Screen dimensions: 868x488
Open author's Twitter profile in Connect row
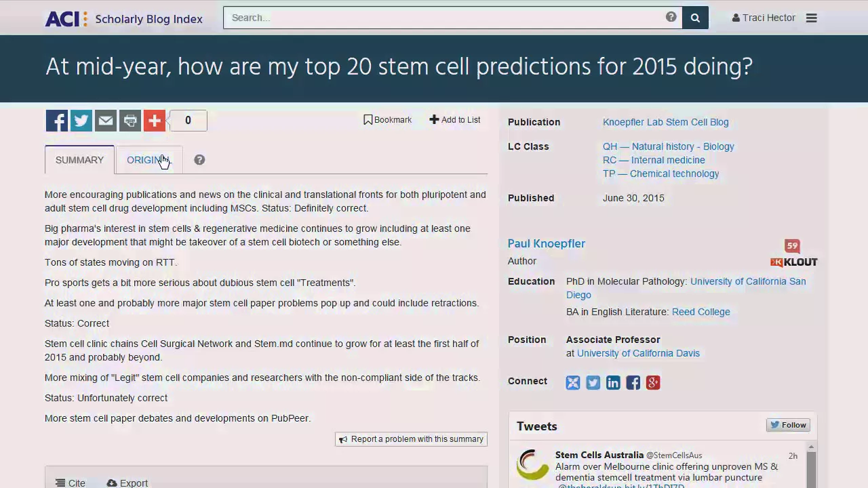pos(593,383)
